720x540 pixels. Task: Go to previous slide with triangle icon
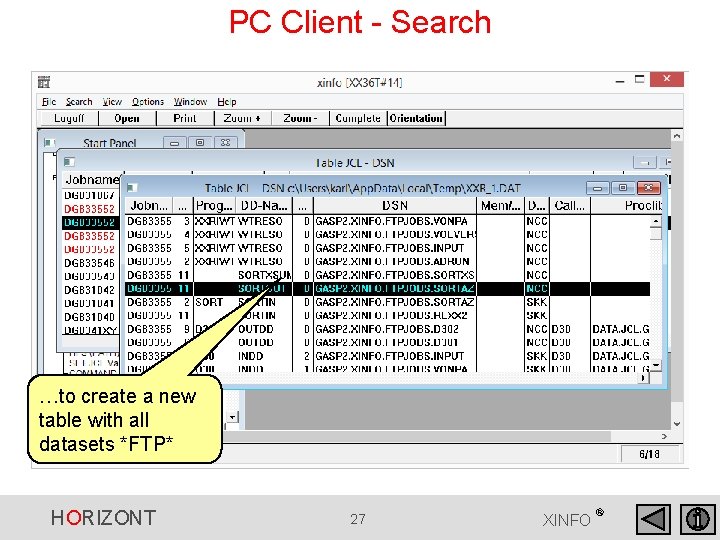[x=652, y=519]
